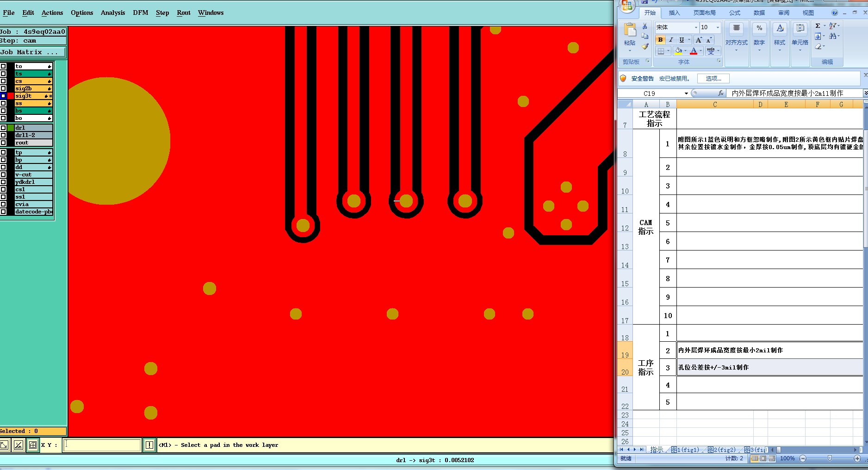This screenshot has width=868, height=470.
Task: Zoom out using the minus button in Excel
Action: [x=803, y=458]
